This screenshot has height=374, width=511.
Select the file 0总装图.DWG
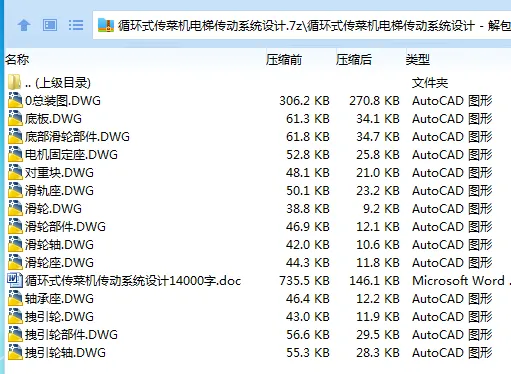[x=63, y=101]
